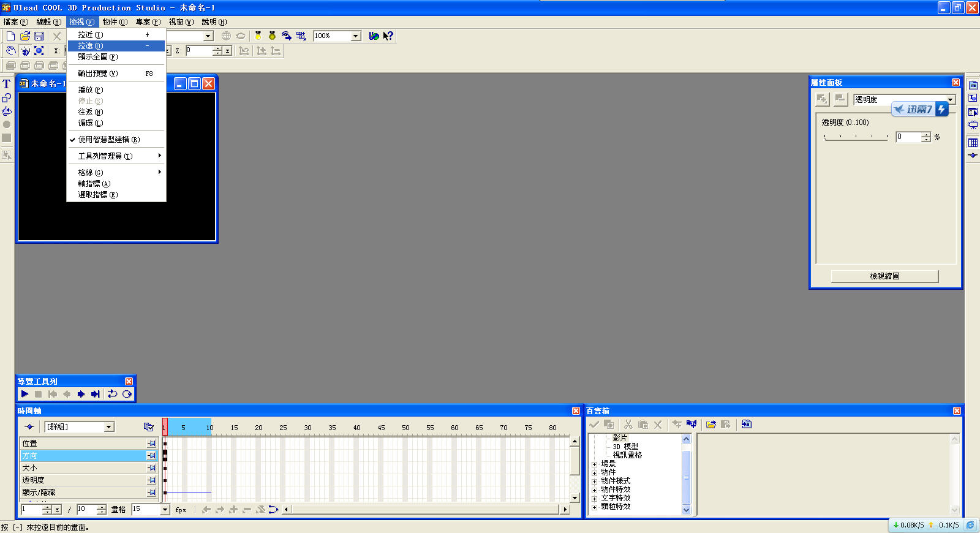
Task: Open the 100% zoom dropdown
Action: tap(356, 36)
